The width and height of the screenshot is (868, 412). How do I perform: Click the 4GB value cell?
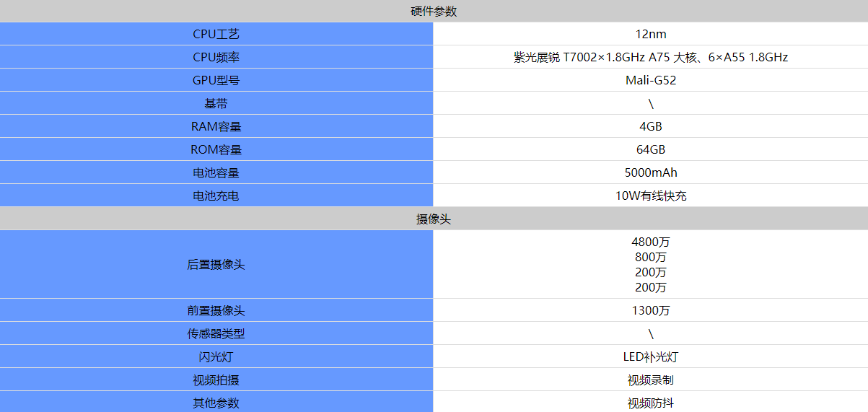point(651,126)
